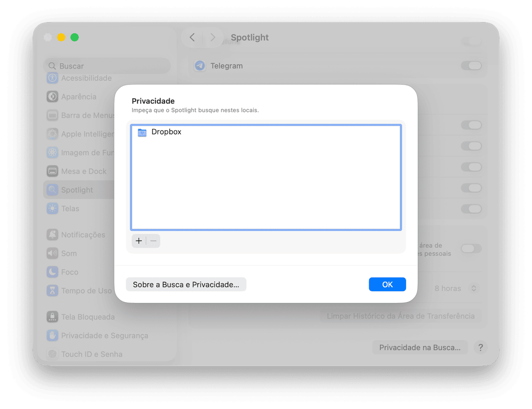
Task: Go back with the left chevron
Action: click(x=192, y=37)
